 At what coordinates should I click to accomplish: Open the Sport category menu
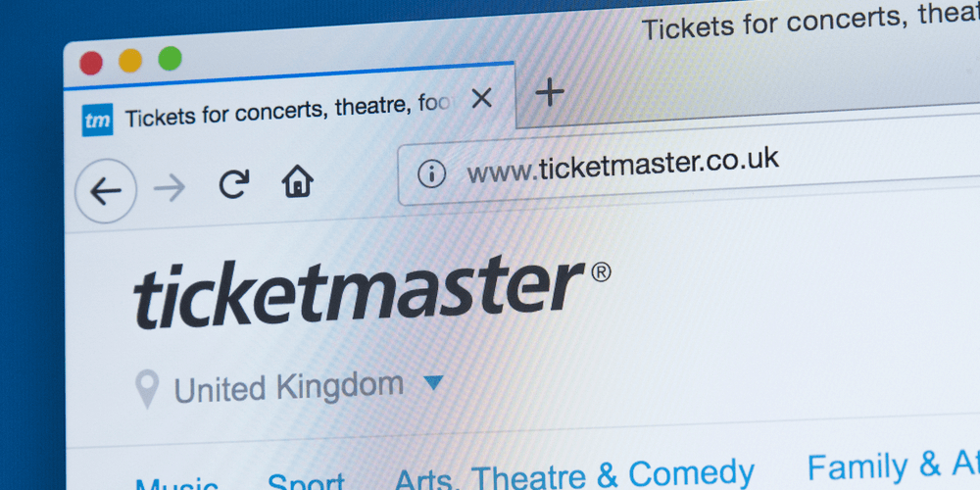coord(306,481)
